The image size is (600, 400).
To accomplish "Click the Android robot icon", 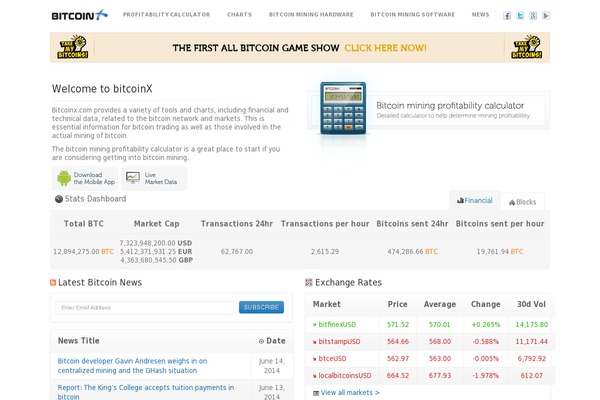I will pyautogui.click(x=64, y=178).
